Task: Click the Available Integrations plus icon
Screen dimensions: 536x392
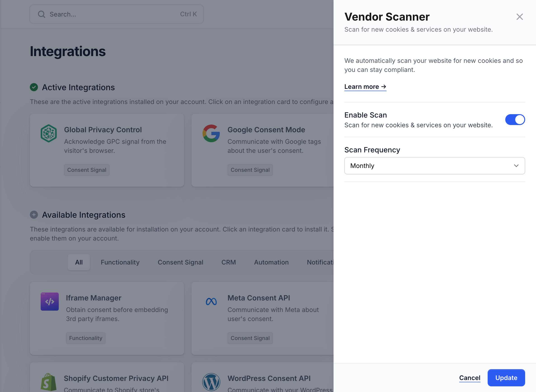Action: tap(34, 215)
